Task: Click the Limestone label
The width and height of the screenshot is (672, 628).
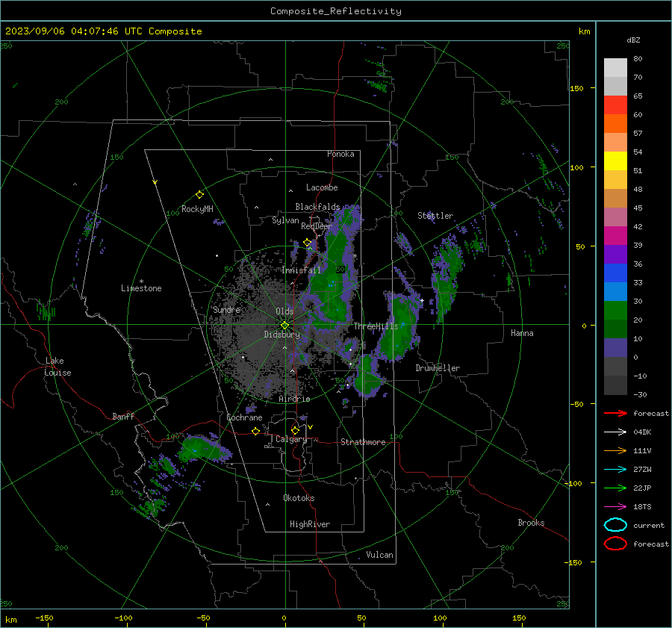Action: 141,288
